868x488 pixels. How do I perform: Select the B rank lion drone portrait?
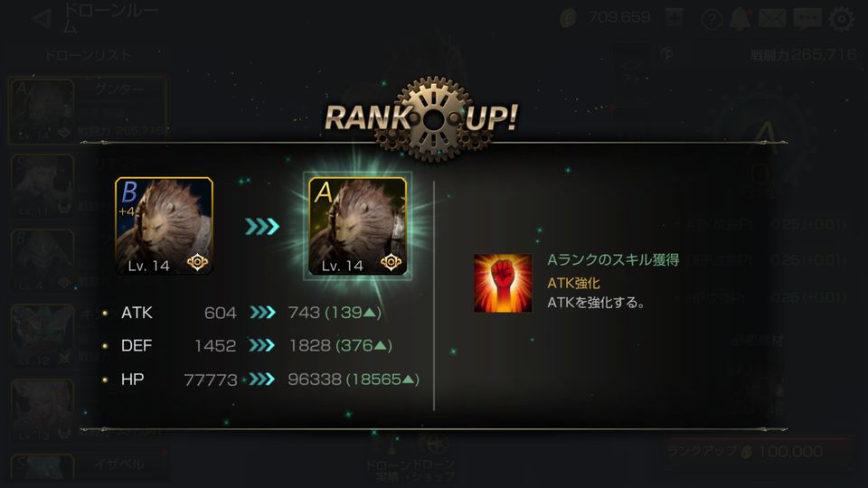click(164, 226)
